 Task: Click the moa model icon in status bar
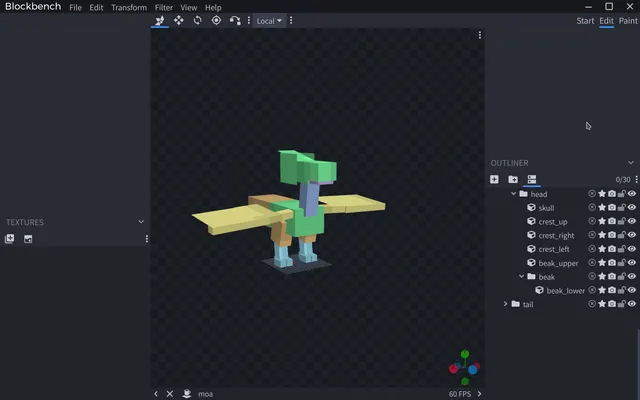[187, 393]
